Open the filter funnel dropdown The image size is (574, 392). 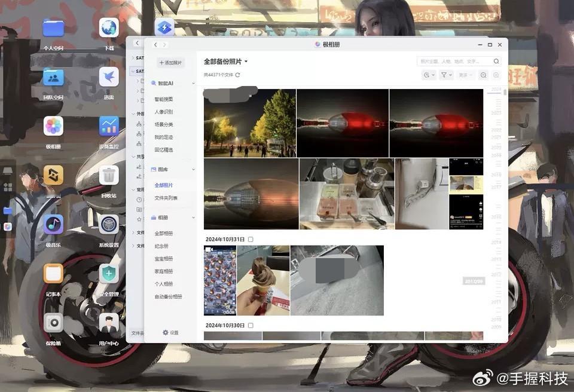click(x=446, y=75)
